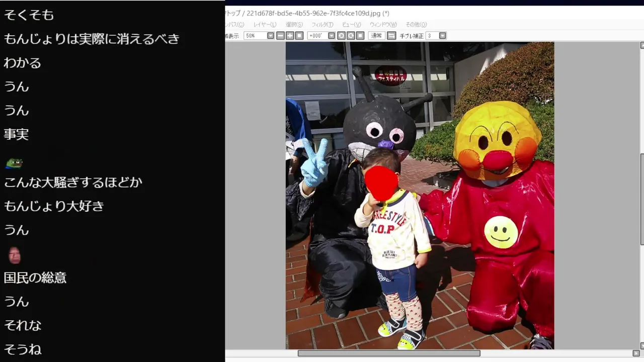644x362 pixels.
Task: Click the 手ブレ補正 label in the toolbar
Action: coord(412,36)
